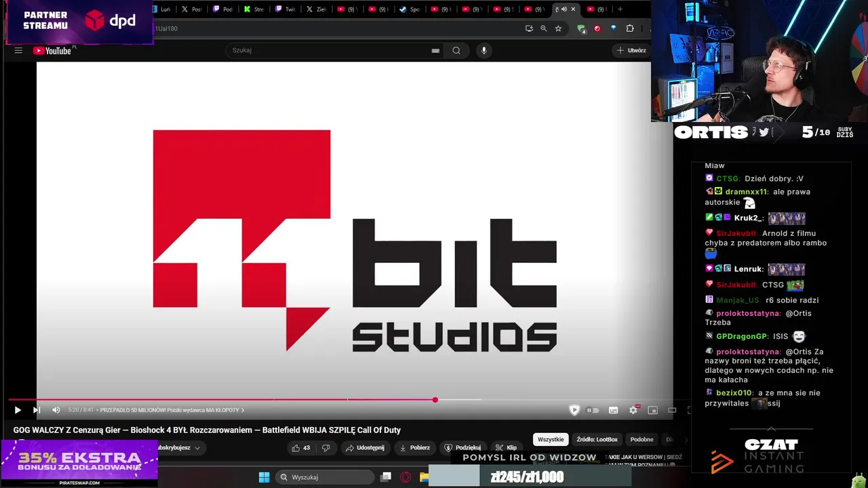Open Task View on the taskbar
Image resolution: width=868 pixels, height=488 pixels.
pos(386,477)
